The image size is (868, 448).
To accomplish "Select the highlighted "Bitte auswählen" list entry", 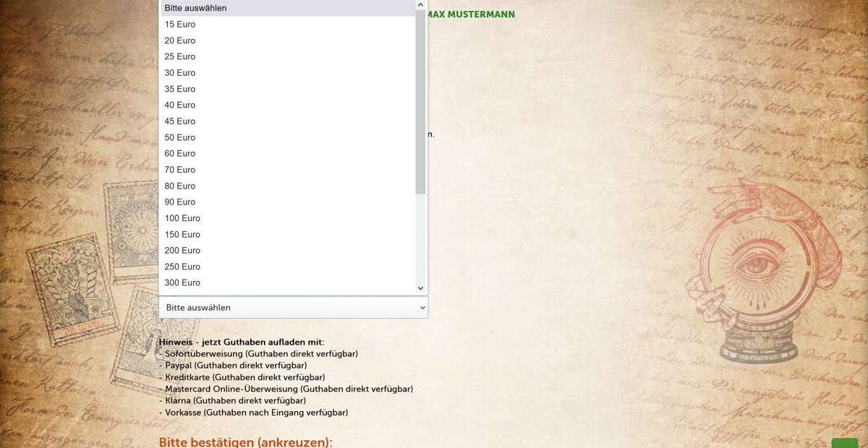I will point(195,8).
